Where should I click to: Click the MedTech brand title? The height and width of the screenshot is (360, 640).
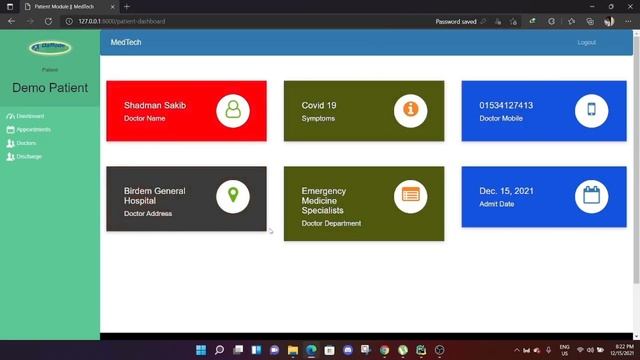coord(126,42)
